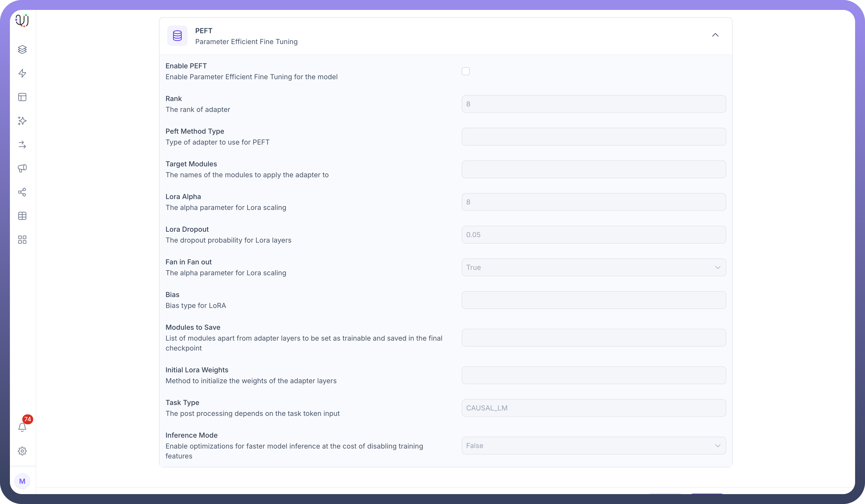Click the Task Type input field

[594, 408]
